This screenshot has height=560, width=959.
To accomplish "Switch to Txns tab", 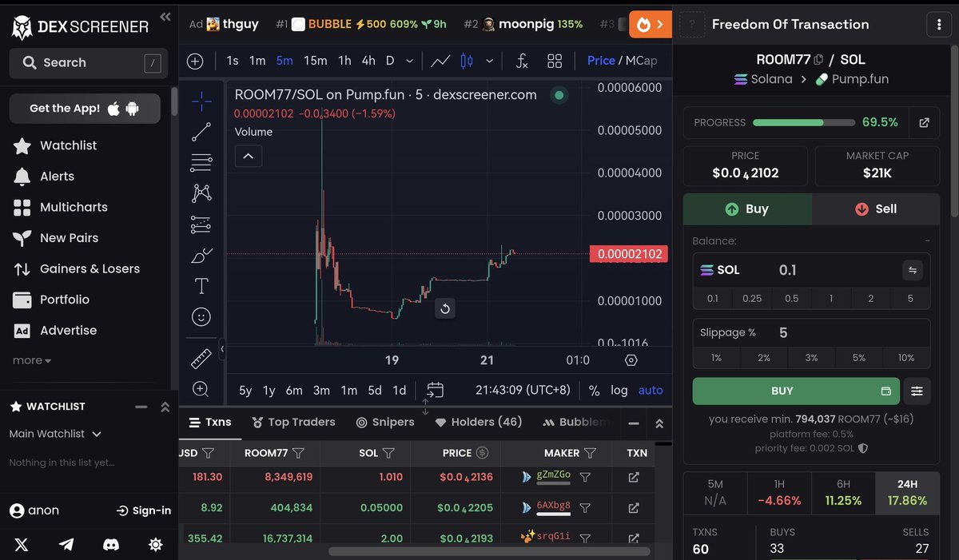I will tap(210, 422).
